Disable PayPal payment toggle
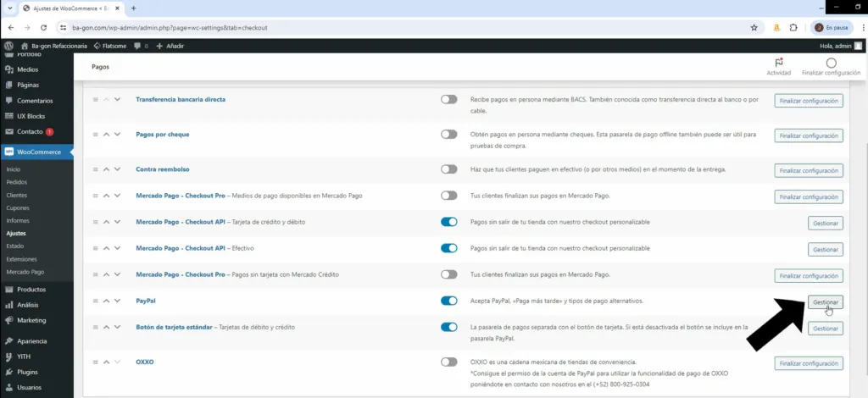 pos(449,301)
